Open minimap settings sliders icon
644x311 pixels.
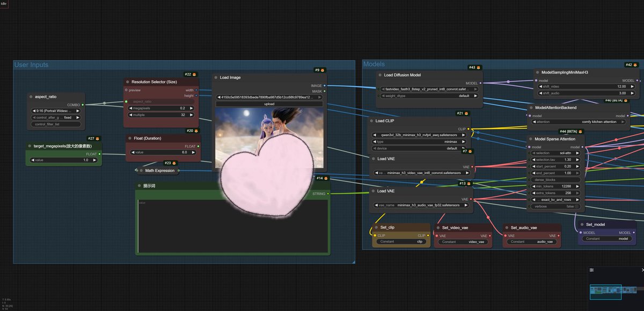[x=592, y=270]
